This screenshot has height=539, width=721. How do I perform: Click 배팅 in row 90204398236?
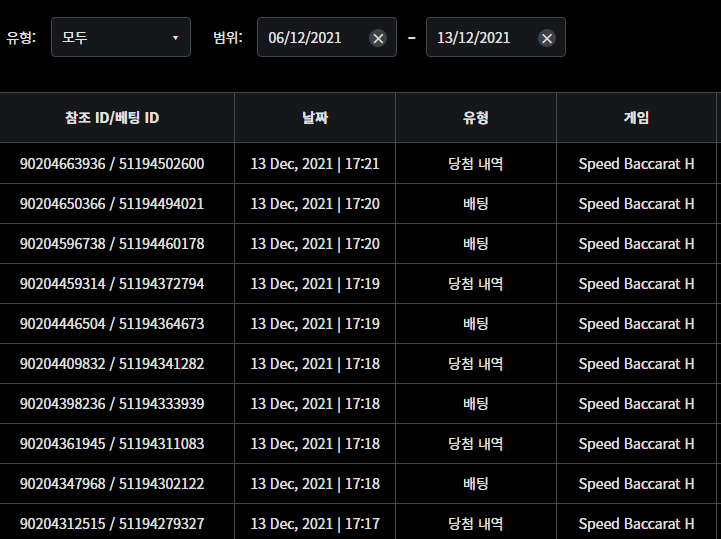coord(475,404)
